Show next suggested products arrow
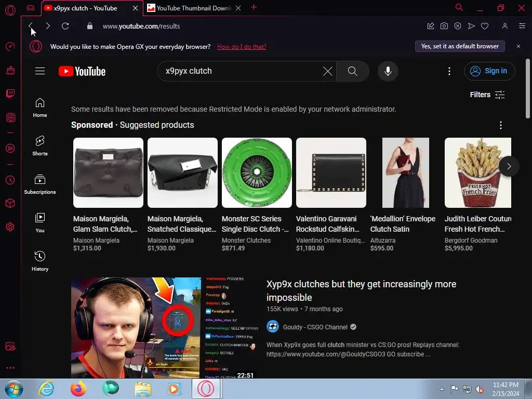 click(509, 166)
